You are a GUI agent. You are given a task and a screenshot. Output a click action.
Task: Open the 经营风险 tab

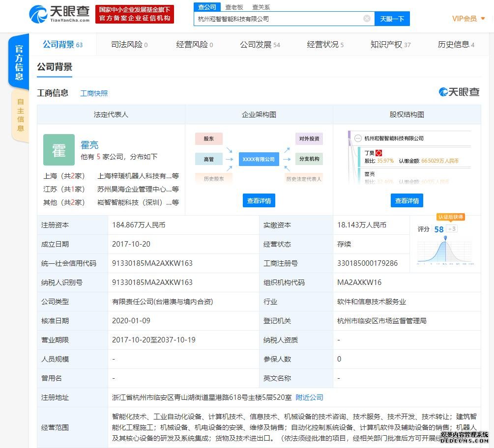[194, 45]
